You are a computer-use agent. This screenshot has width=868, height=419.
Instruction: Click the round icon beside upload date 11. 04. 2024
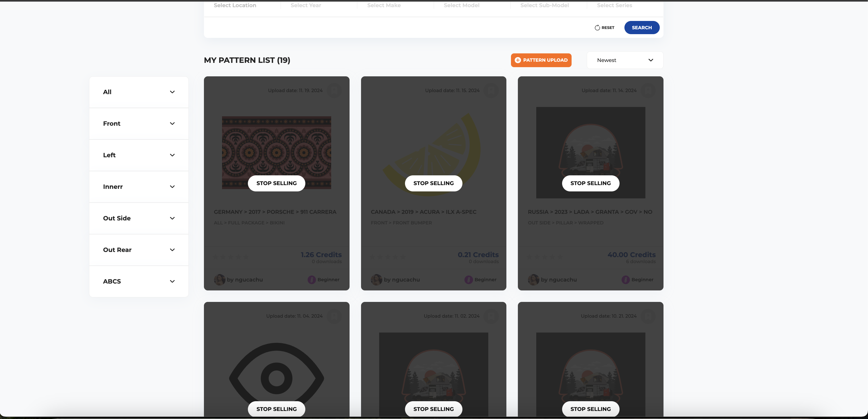(x=334, y=316)
